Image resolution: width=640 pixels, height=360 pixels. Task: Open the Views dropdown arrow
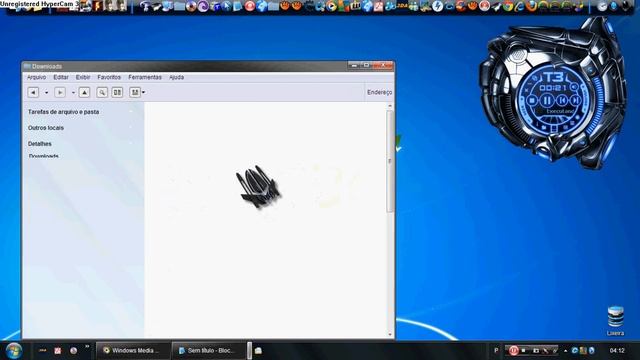[144, 93]
